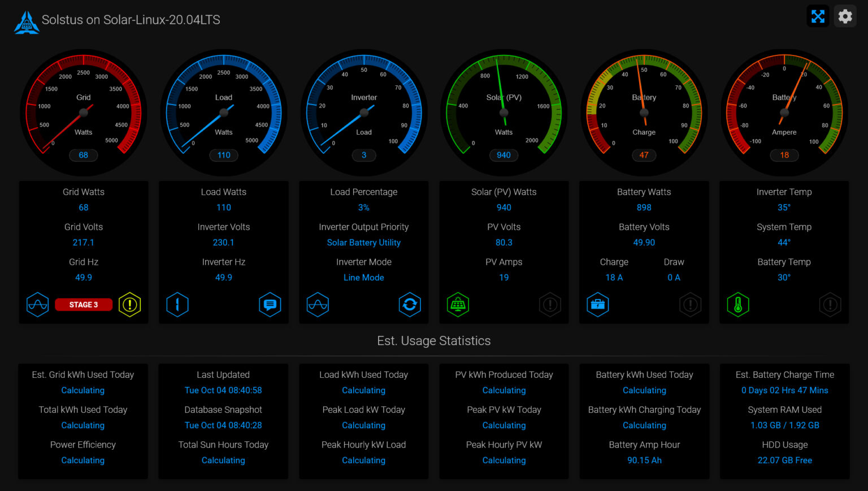The image size is (868, 491).
Task: Toggle the alert indicator on Battery Watts card
Action: tap(690, 304)
